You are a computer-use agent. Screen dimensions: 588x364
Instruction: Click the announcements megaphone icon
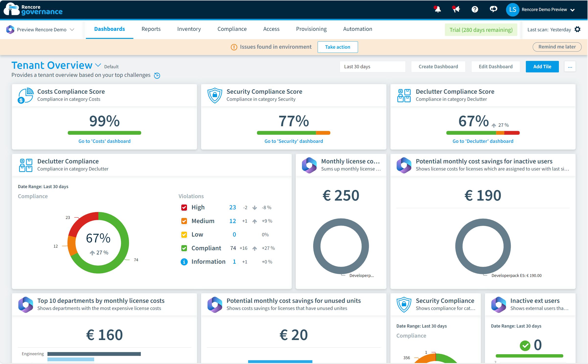(x=456, y=9)
